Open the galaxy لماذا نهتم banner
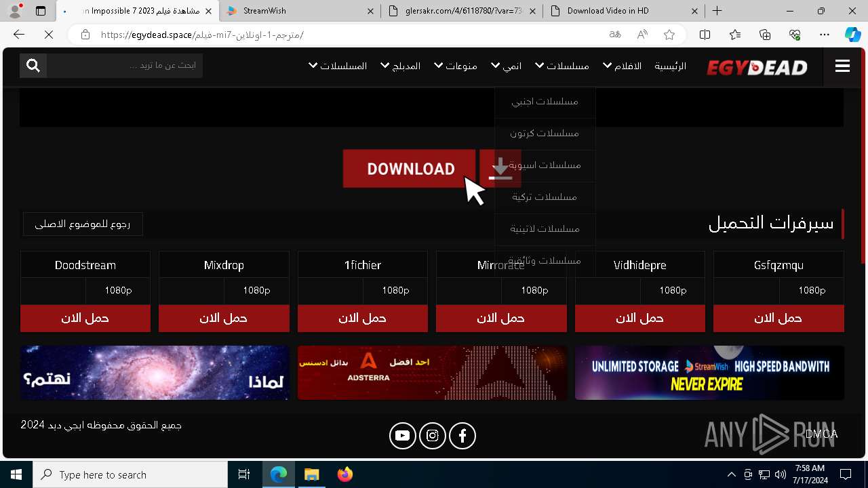 pos(155,373)
